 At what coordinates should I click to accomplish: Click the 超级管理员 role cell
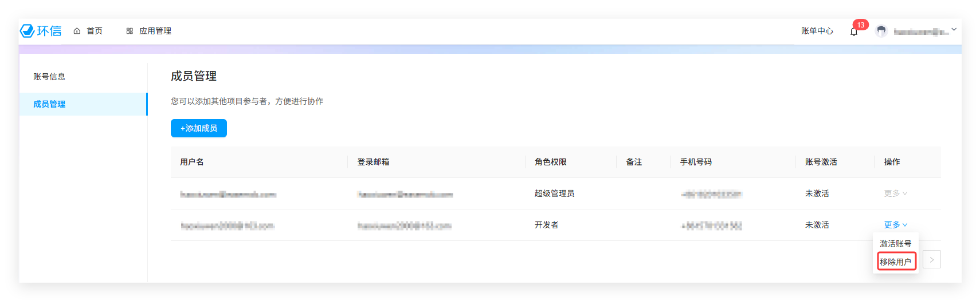coord(554,193)
